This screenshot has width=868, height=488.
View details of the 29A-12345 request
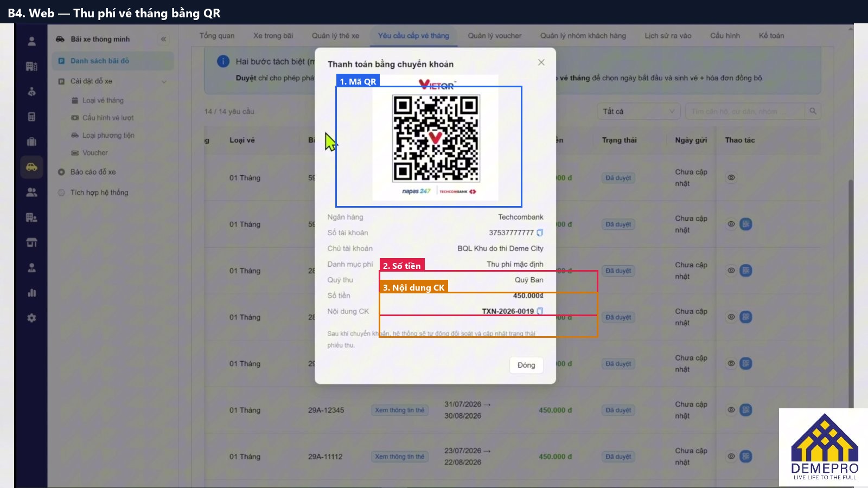click(731, 410)
